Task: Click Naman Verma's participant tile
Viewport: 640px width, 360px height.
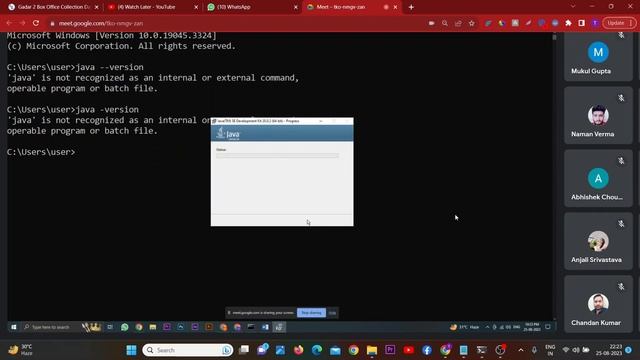Action: 598,115
